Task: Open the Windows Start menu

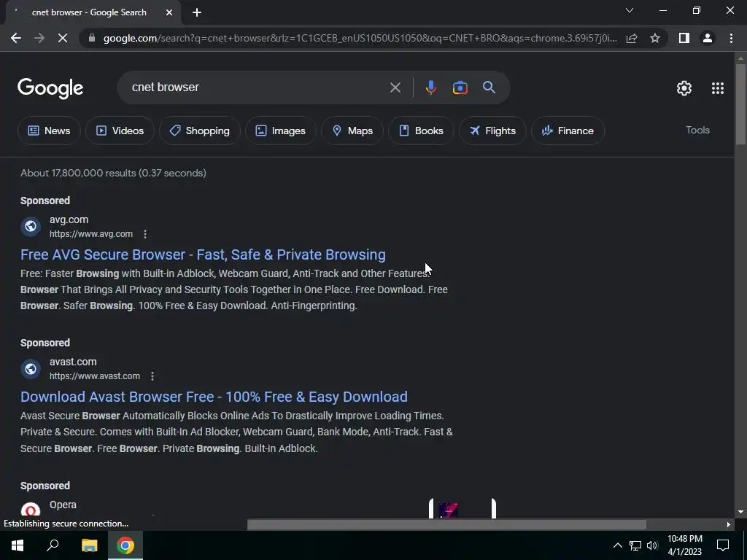Action: coord(18,545)
